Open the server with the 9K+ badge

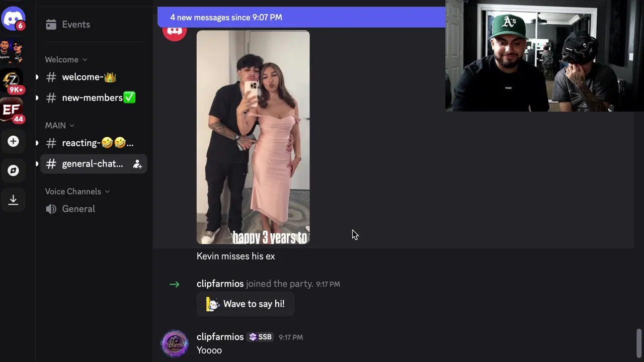coord(12,80)
